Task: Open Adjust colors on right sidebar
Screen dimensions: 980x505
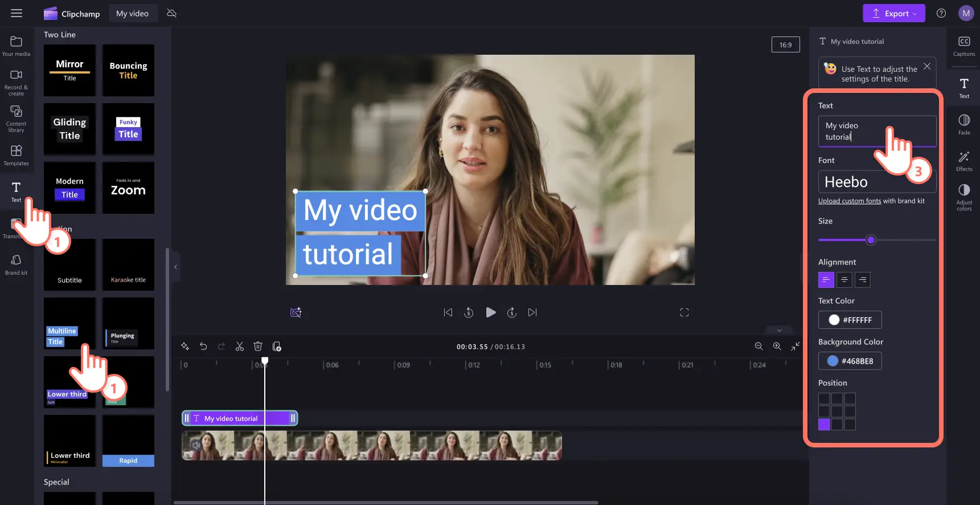Action: 964,197
